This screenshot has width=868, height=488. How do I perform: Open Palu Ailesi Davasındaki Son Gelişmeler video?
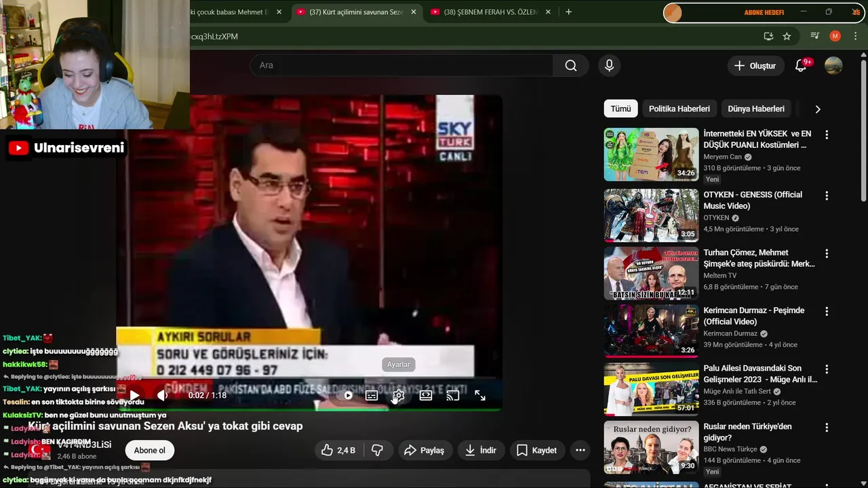coord(760,374)
